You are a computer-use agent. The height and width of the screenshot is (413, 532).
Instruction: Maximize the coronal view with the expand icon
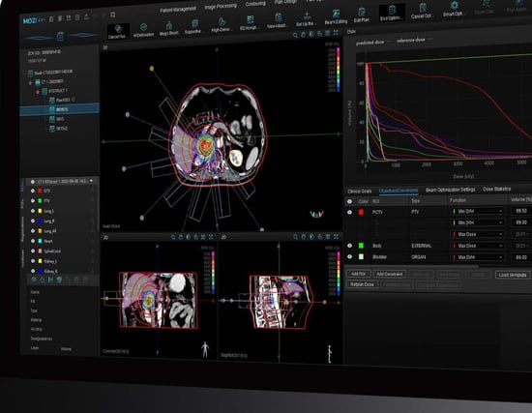click(x=211, y=237)
